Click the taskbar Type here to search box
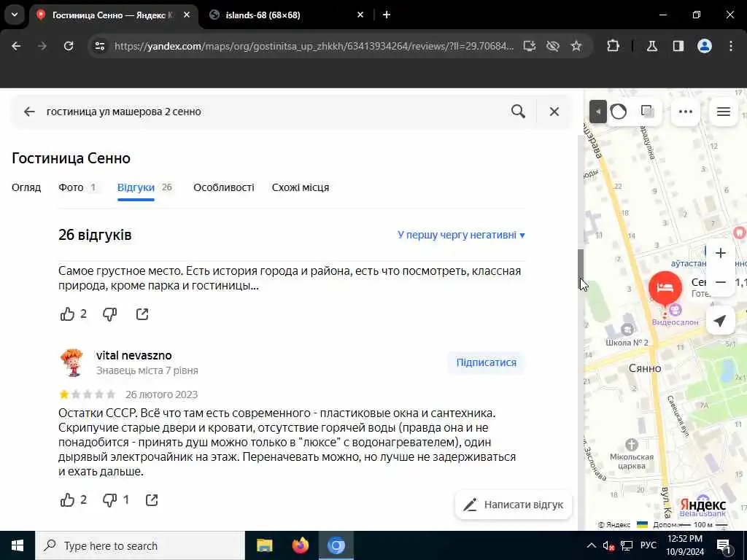Image resolution: width=747 pixels, height=560 pixels. (140, 545)
